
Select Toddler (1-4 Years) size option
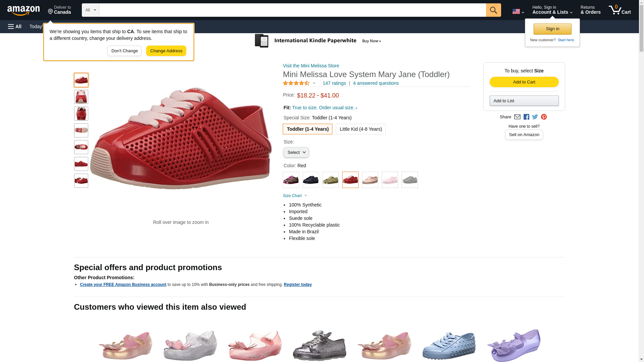pyautogui.click(x=308, y=129)
